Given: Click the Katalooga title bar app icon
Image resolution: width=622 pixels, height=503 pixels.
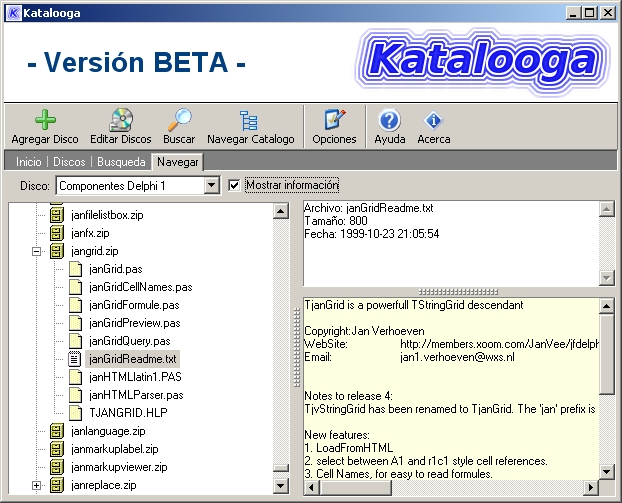Looking at the screenshot, I should click(14, 13).
